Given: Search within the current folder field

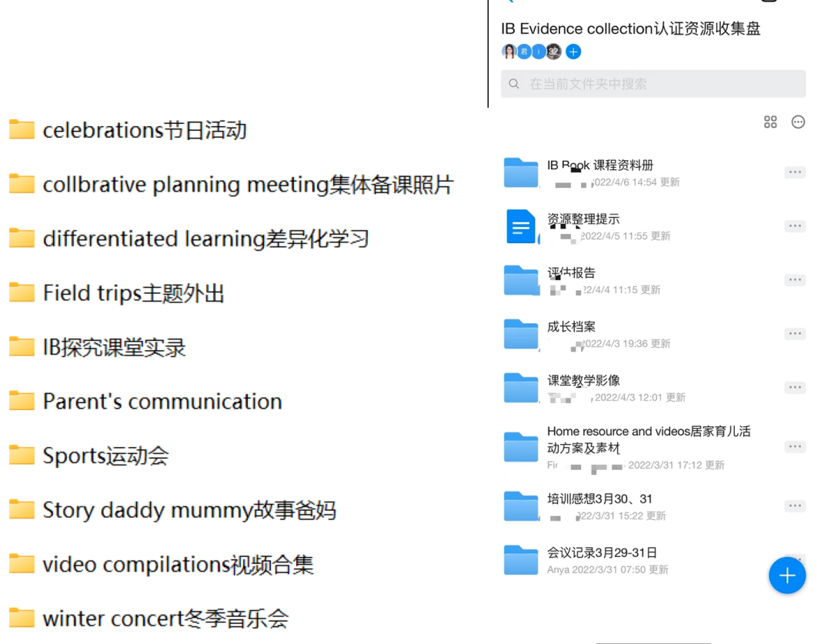Looking at the screenshot, I should click(653, 84).
